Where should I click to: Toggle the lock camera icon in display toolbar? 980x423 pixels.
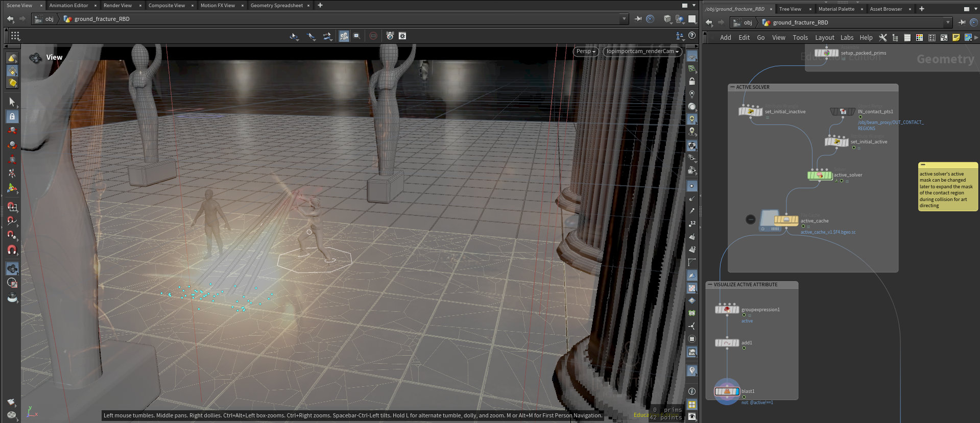(x=692, y=81)
